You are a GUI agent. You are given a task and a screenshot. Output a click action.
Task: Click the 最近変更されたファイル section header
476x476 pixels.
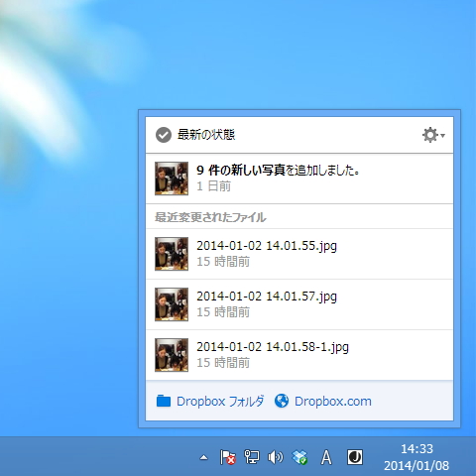(x=210, y=217)
